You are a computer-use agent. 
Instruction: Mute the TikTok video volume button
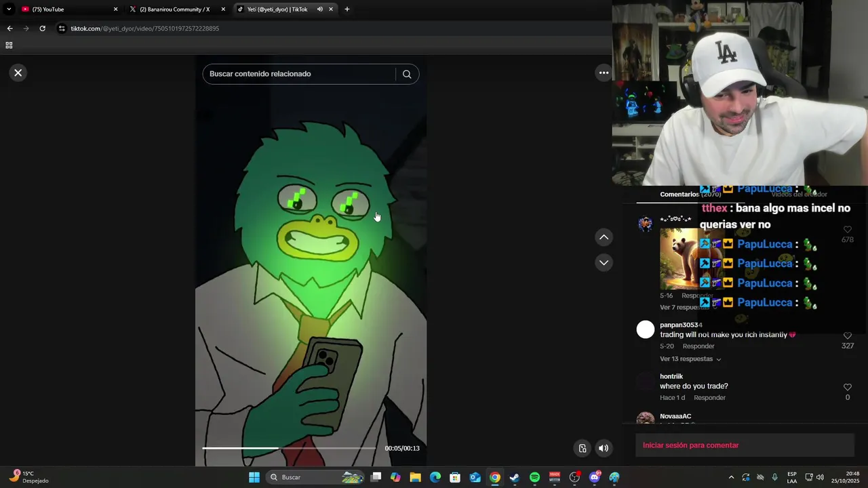(604, 448)
